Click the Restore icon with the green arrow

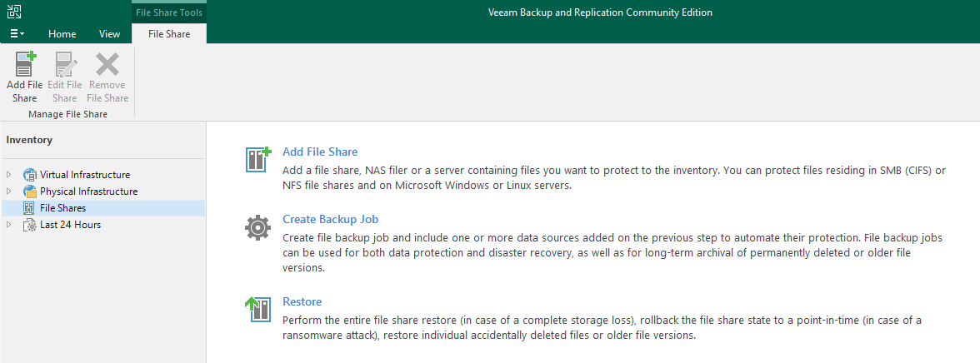[257, 309]
